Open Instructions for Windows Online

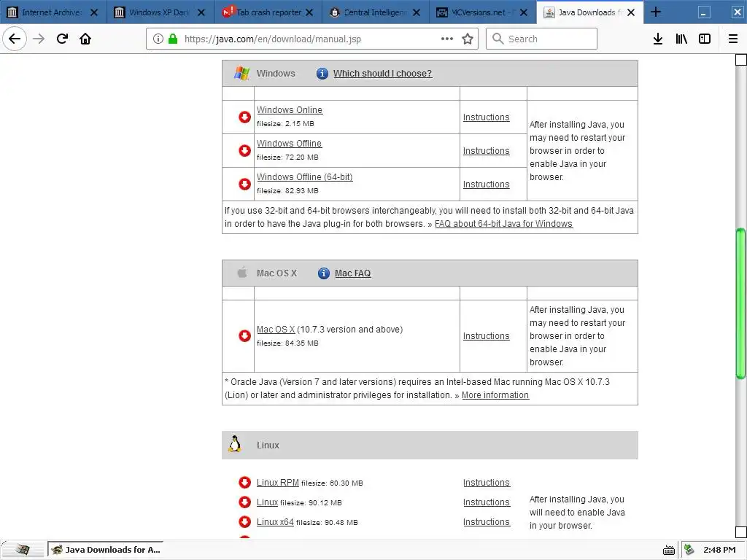coord(487,117)
